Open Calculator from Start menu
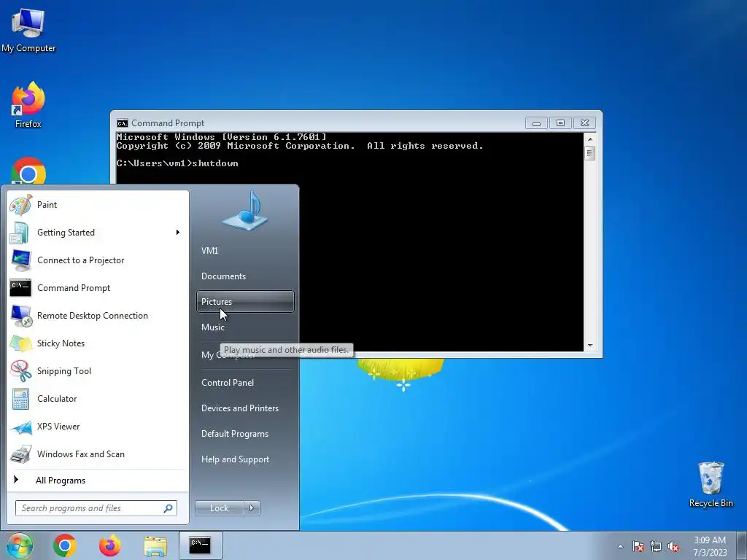The height and width of the screenshot is (560, 747). tap(98, 399)
